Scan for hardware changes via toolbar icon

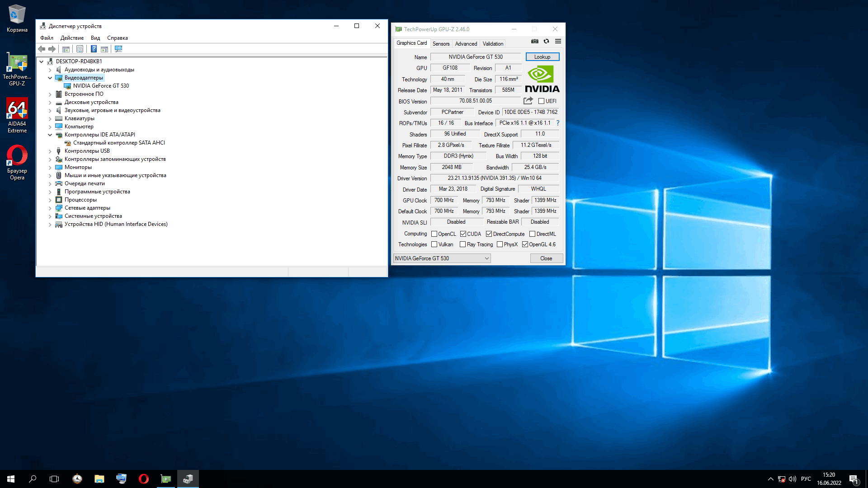pyautogui.click(x=118, y=49)
